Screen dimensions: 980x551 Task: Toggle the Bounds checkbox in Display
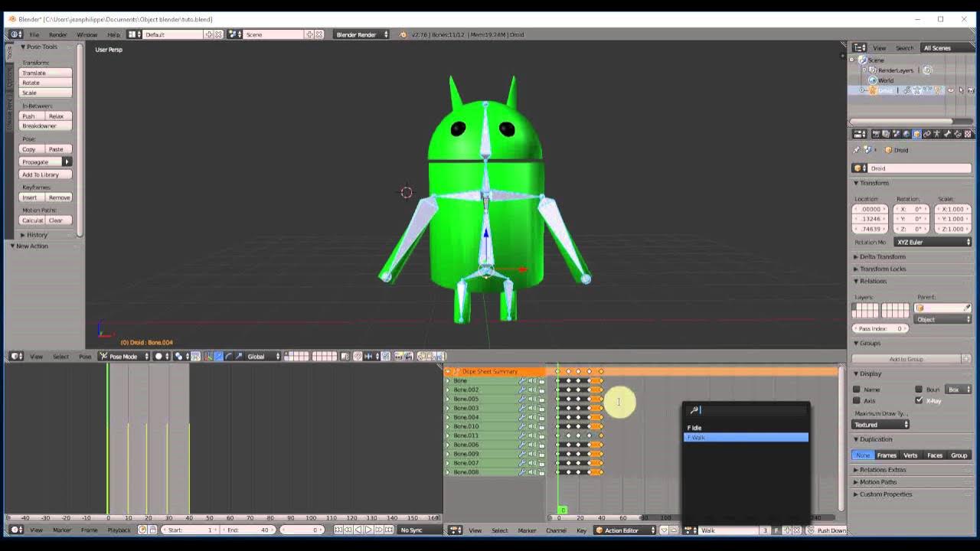[919, 389]
